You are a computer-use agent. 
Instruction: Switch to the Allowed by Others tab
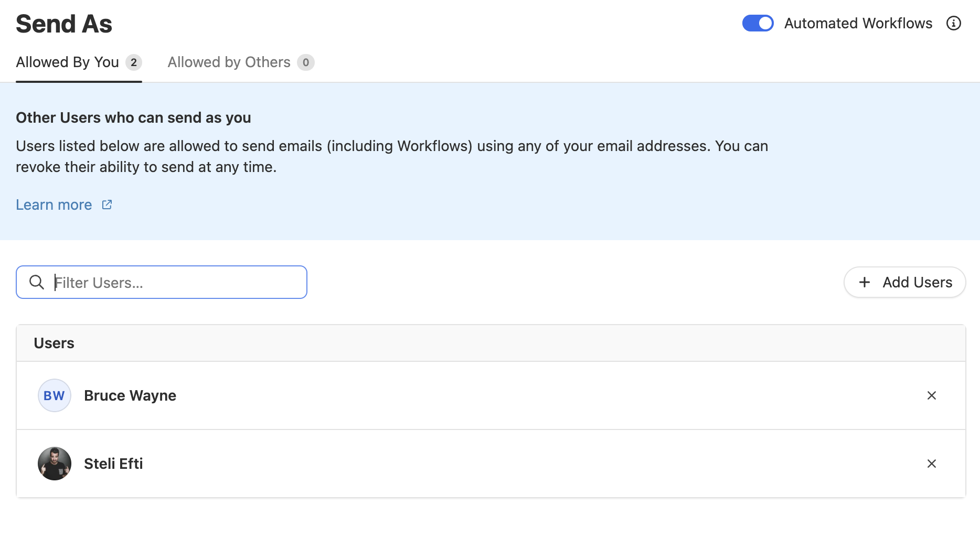[241, 62]
